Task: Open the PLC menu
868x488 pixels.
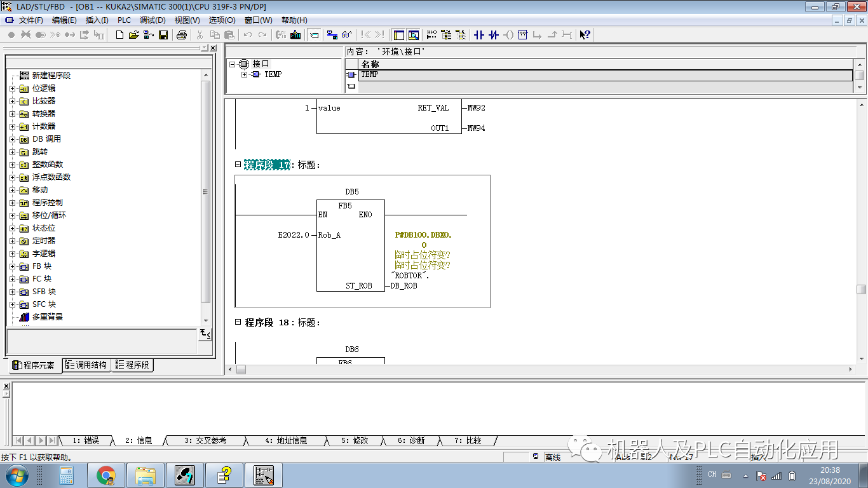Action: 124,20
